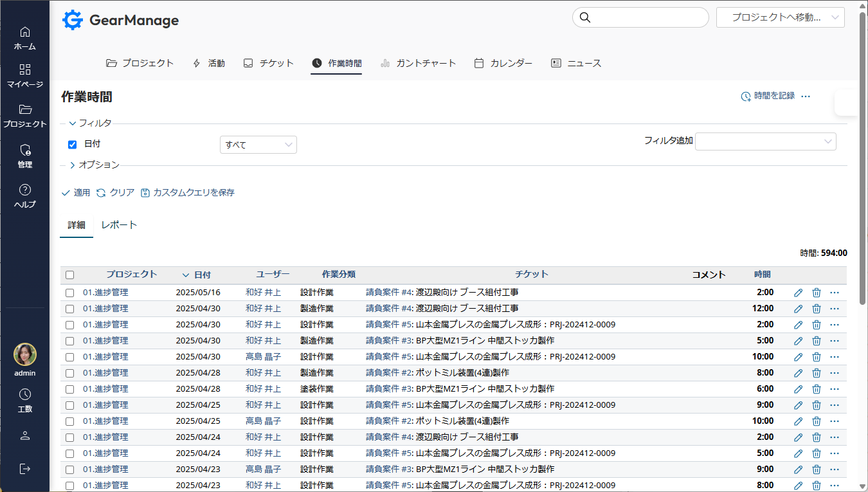Open the フィルタ追加 dropdown
868x492 pixels.
[765, 141]
